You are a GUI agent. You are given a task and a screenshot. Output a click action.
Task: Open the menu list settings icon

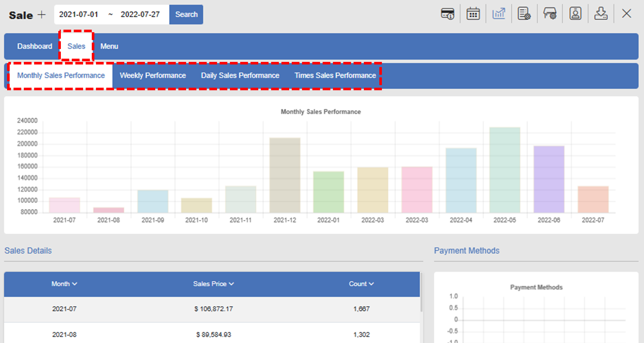coord(524,14)
